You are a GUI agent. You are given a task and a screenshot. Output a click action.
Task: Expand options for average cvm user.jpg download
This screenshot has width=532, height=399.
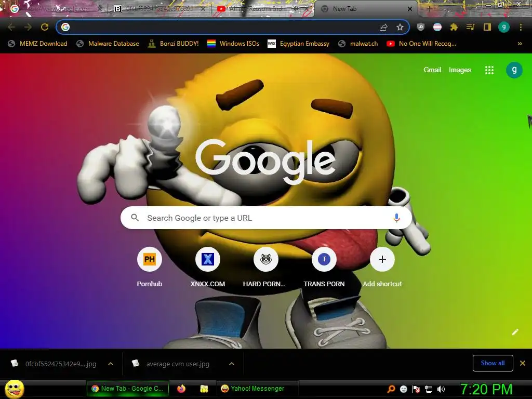tap(232, 364)
